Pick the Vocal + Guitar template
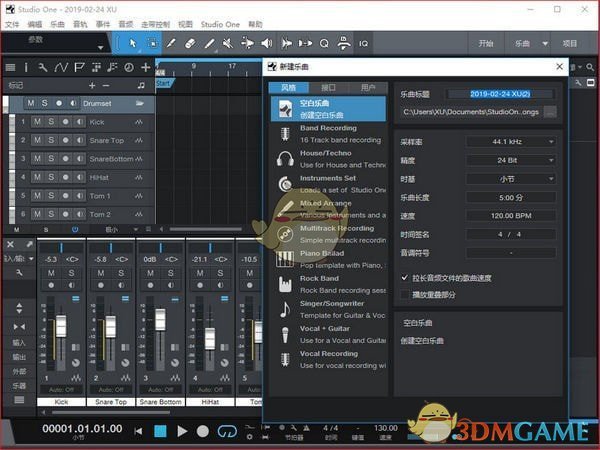The width and height of the screenshot is (600, 450). click(328, 334)
